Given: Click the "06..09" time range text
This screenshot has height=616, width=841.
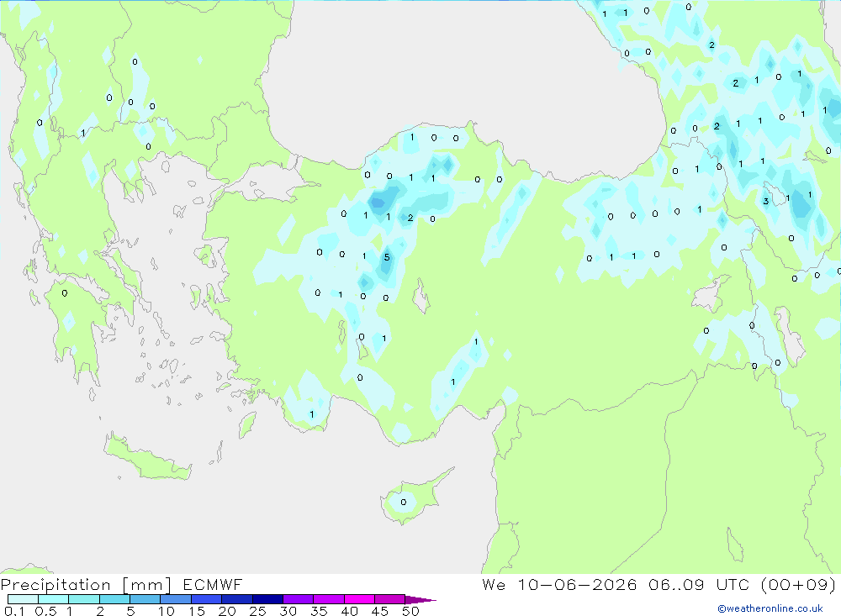Looking at the screenshot, I should coord(676,584).
